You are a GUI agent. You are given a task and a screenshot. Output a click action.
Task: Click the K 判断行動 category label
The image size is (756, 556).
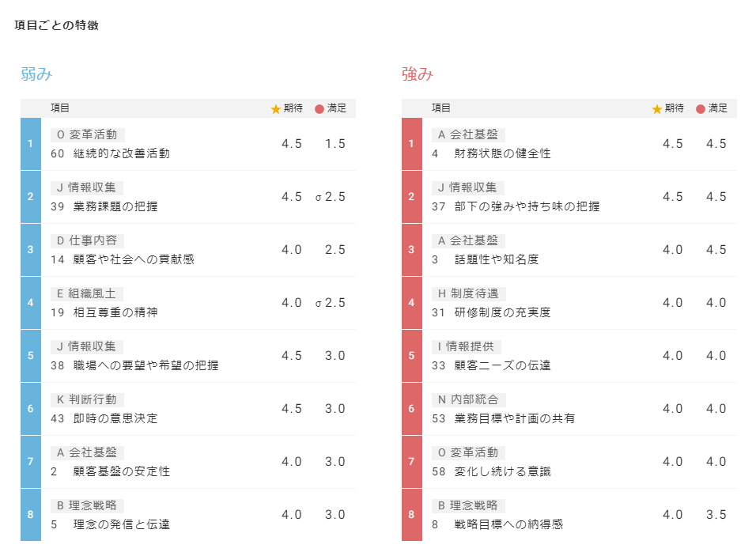click(87, 399)
